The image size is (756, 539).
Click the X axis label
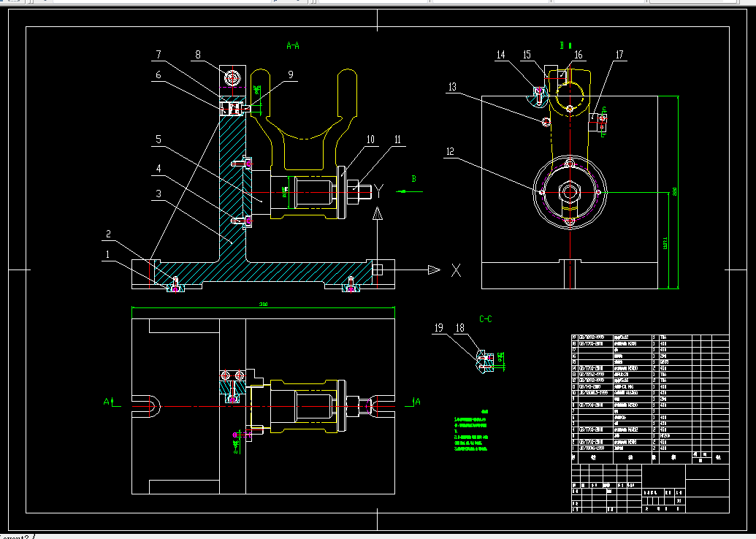coord(456,270)
